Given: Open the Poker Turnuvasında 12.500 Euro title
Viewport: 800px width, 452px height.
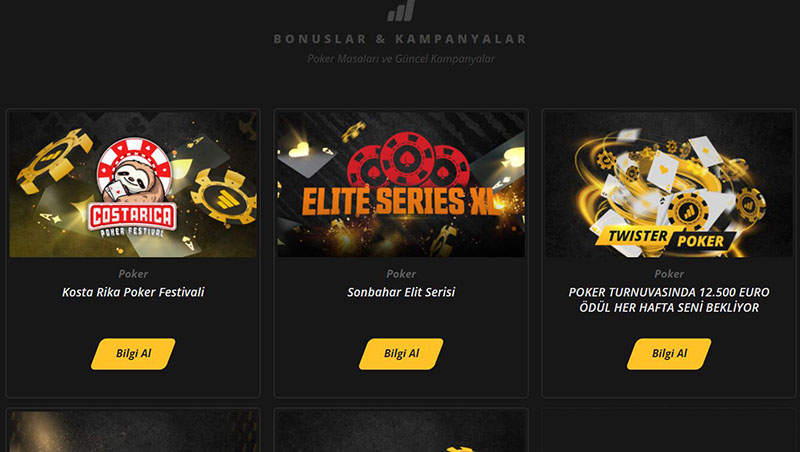Looking at the screenshot, I should (x=669, y=300).
